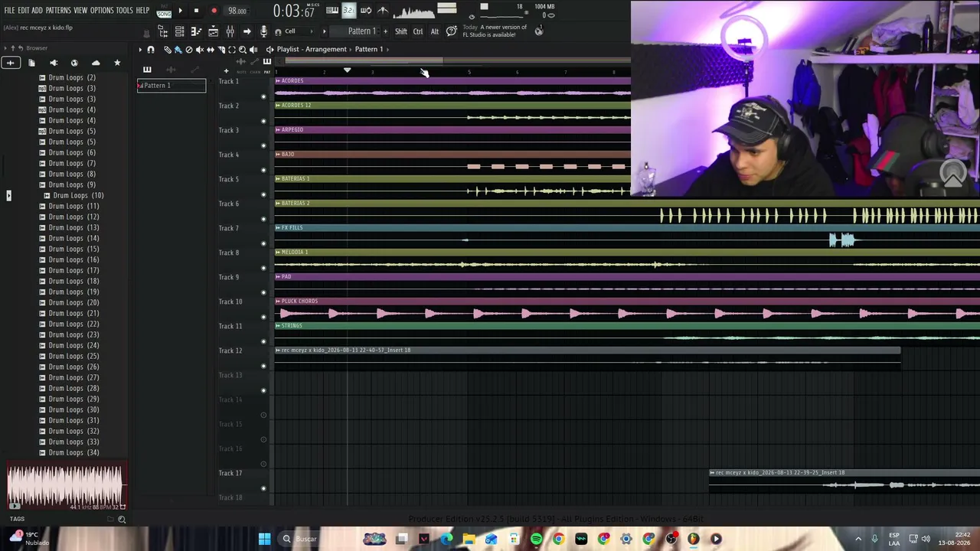This screenshot has width=980, height=551.
Task: Select the playlist Mute tool
Action: tap(200, 50)
